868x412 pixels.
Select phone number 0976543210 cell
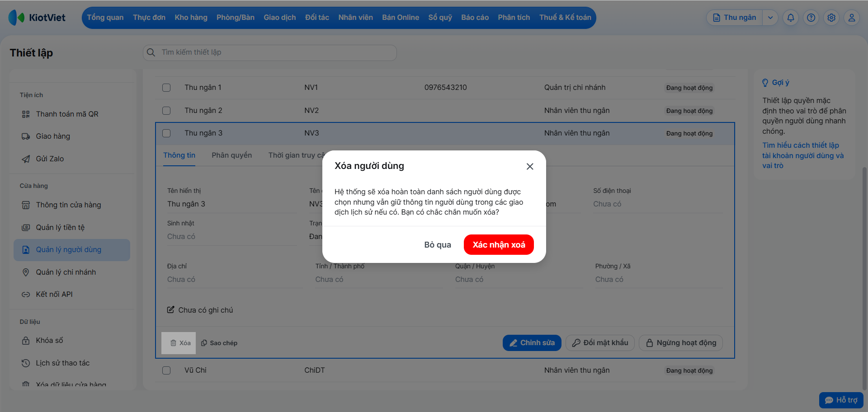click(445, 88)
